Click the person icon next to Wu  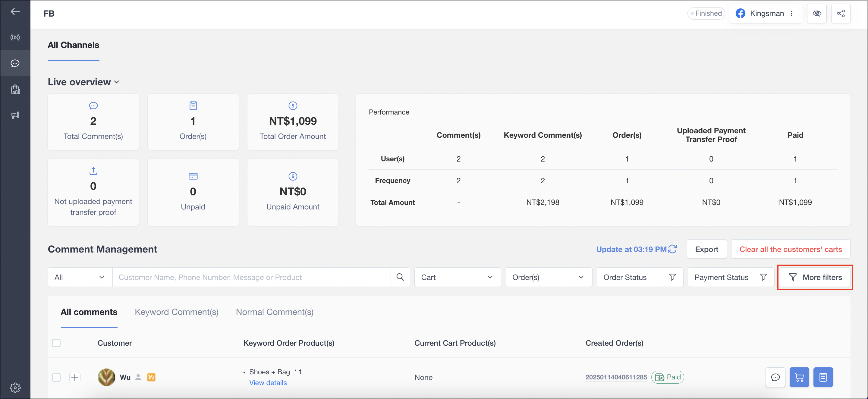tap(138, 377)
